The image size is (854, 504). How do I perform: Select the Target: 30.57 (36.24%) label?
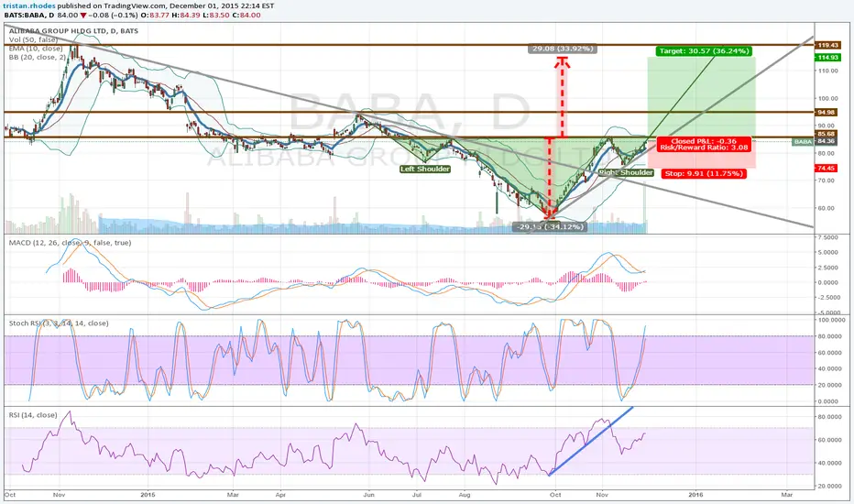pyautogui.click(x=705, y=51)
